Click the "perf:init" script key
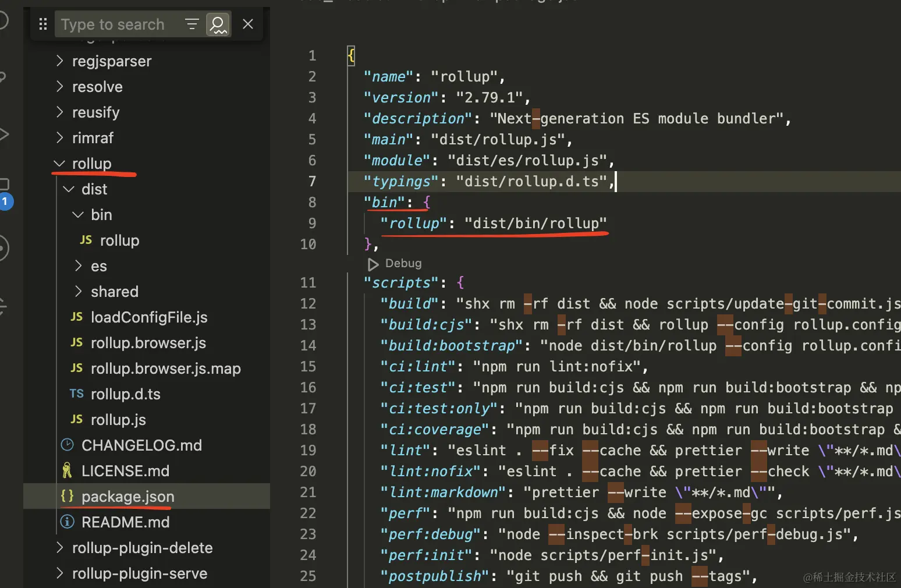Image resolution: width=901 pixels, height=588 pixels. point(427,555)
